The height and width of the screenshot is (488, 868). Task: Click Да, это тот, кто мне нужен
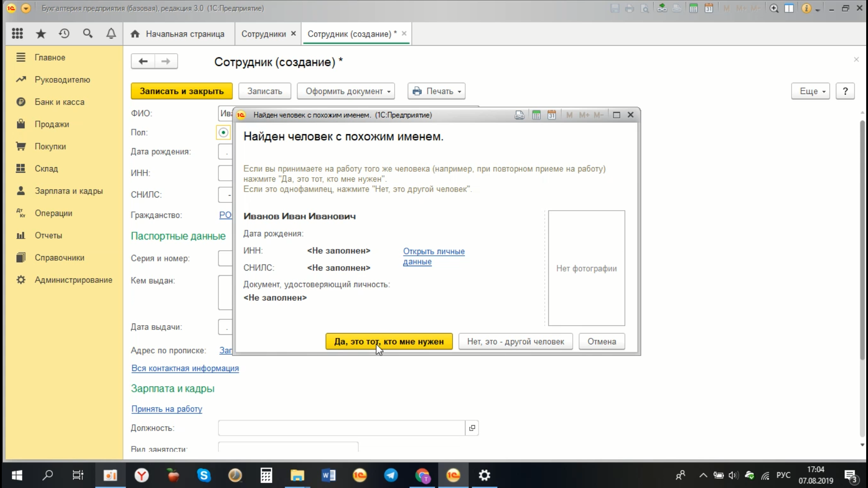tap(389, 342)
